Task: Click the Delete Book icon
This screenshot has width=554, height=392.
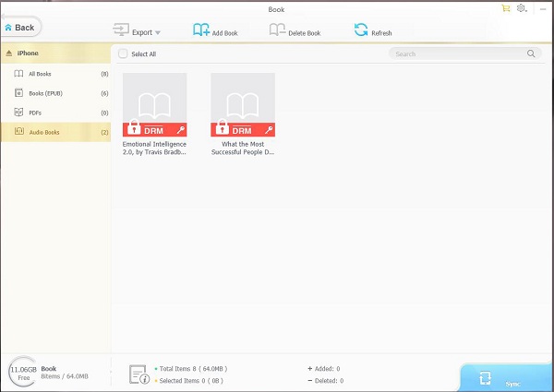Action: (x=277, y=30)
